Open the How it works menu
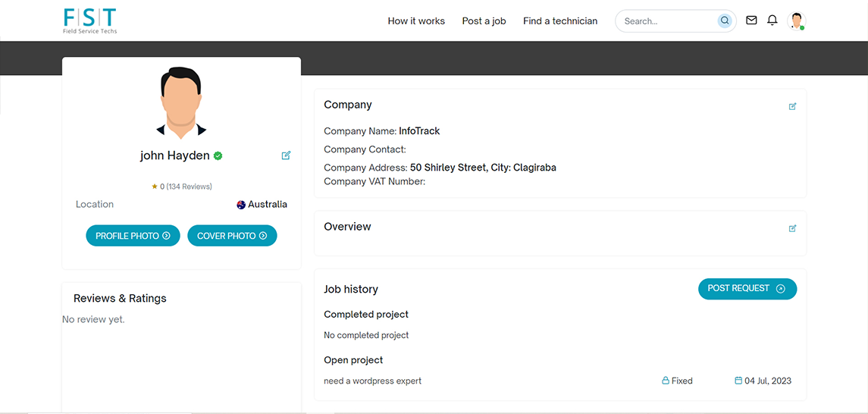This screenshot has height=414, width=868. pyautogui.click(x=416, y=21)
